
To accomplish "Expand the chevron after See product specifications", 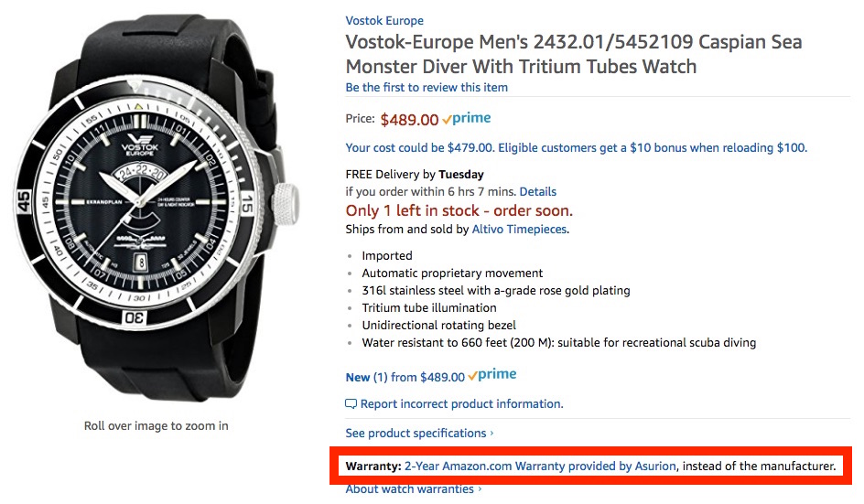I will [x=491, y=434].
